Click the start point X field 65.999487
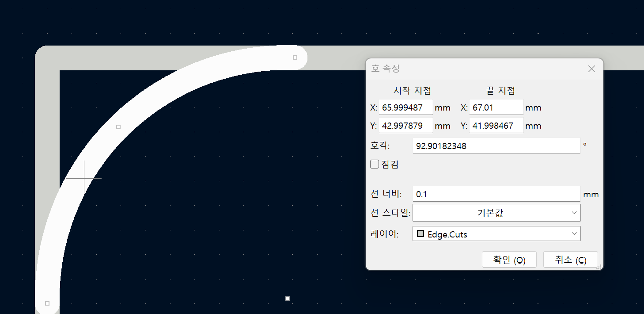This screenshot has height=314, width=644. [406, 107]
